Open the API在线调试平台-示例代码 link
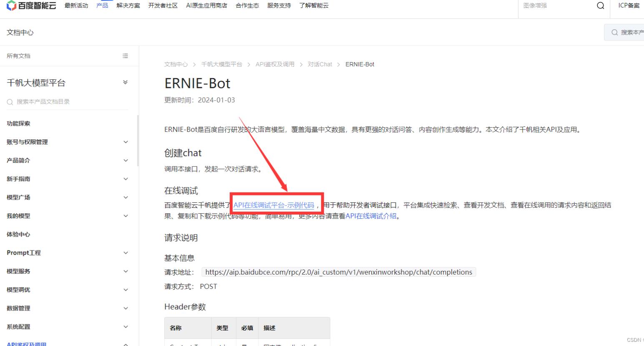 (274, 205)
